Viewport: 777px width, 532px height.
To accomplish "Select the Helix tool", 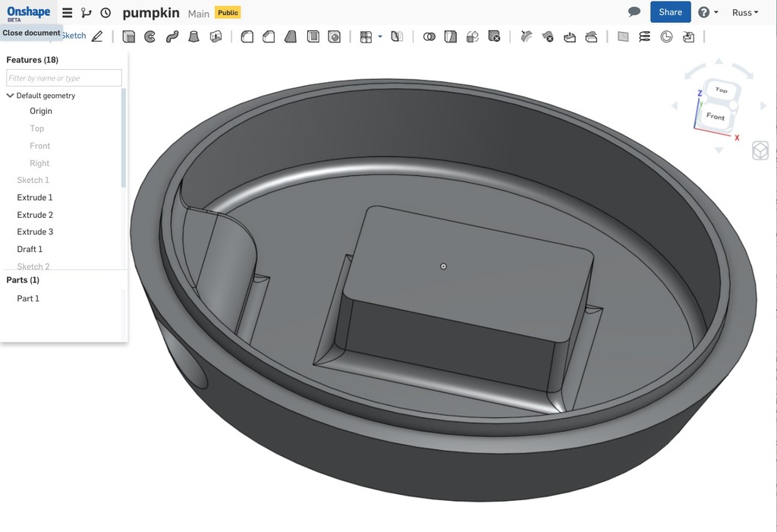I will (x=645, y=36).
